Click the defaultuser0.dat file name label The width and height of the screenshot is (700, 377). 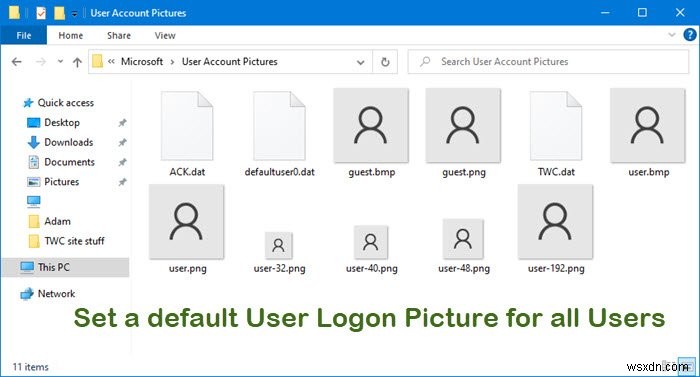(x=279, y=172)
